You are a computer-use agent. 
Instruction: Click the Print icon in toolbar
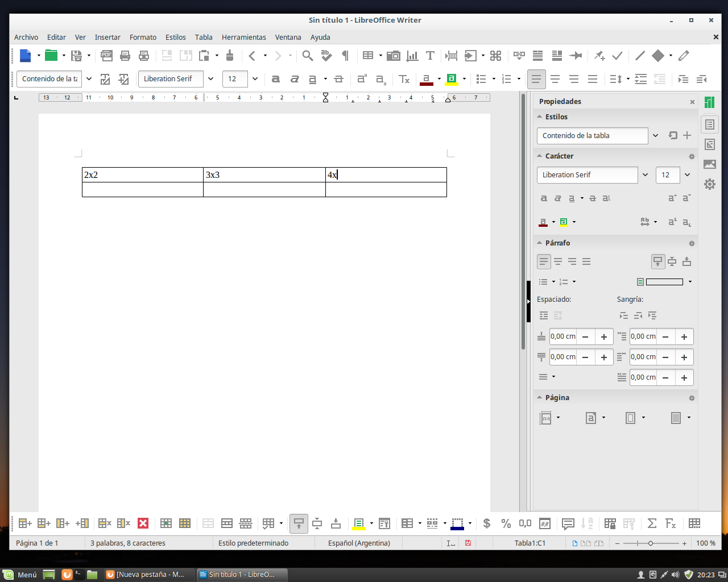click(x=125, y=56)
